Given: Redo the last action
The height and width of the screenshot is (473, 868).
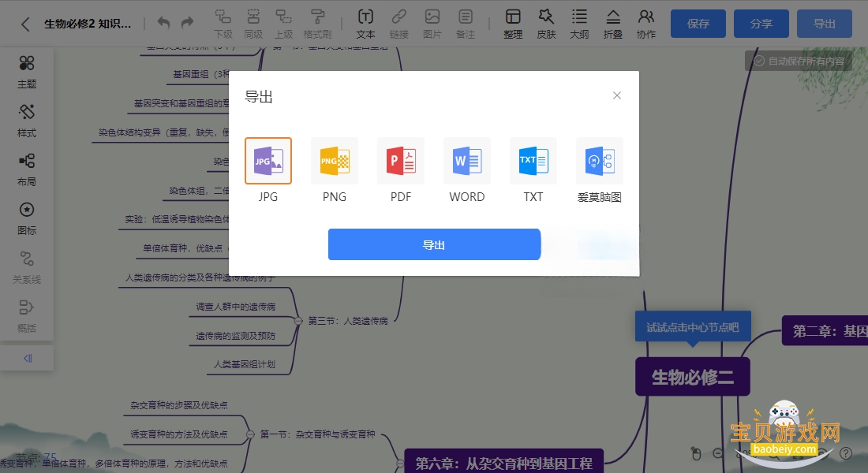Looking at the screenshot, I should [x=188, y=23].
